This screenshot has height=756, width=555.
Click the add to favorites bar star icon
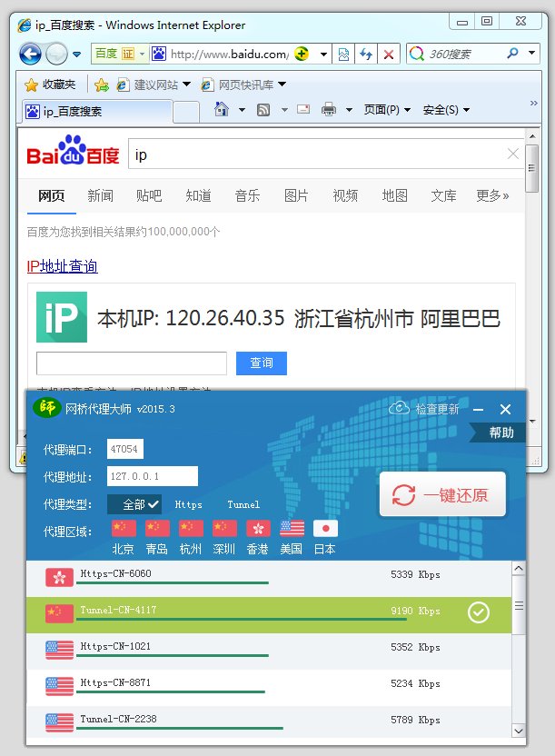click(x=102, y=85)
